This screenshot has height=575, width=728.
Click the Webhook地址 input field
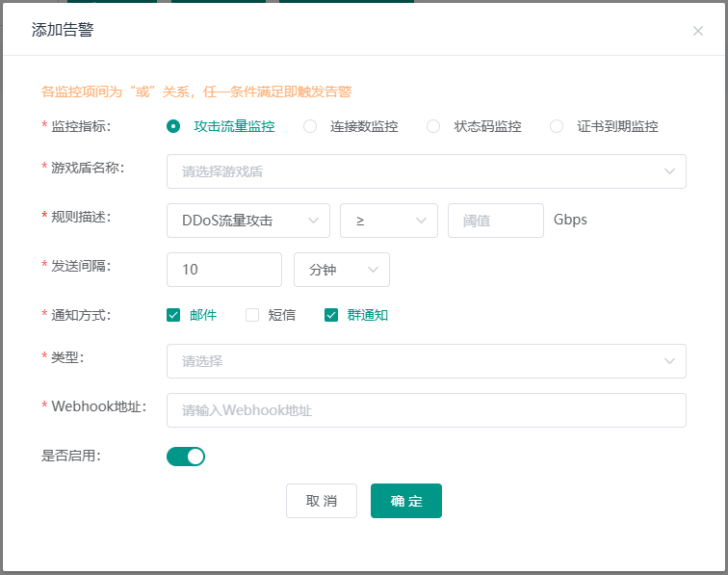coord(427,410)
